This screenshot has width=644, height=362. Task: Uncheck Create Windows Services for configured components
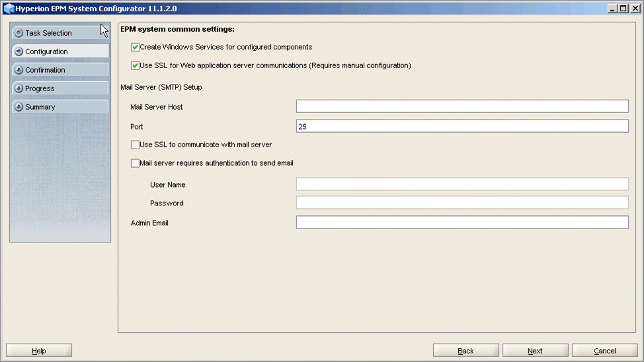pos(135,47)
